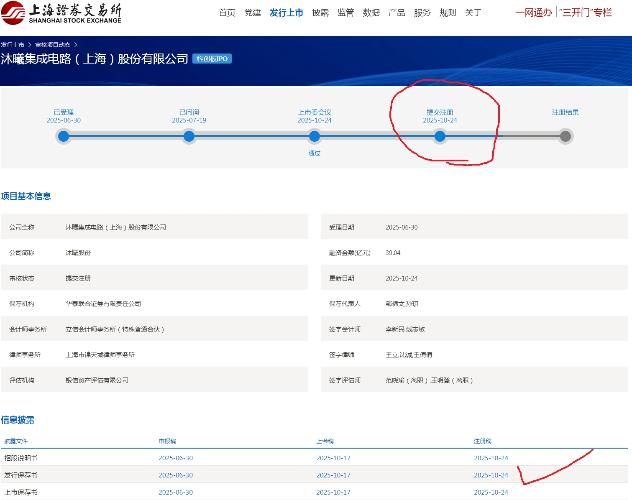632x500 pixels.
Task: Open the 规则 rules menu
Action: pos(447,12)
